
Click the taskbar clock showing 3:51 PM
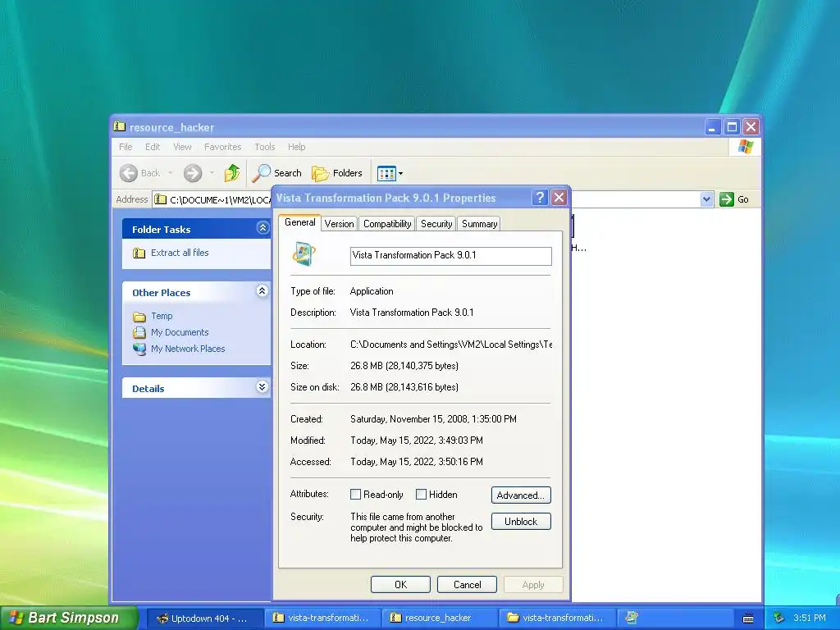click(810, 618)
